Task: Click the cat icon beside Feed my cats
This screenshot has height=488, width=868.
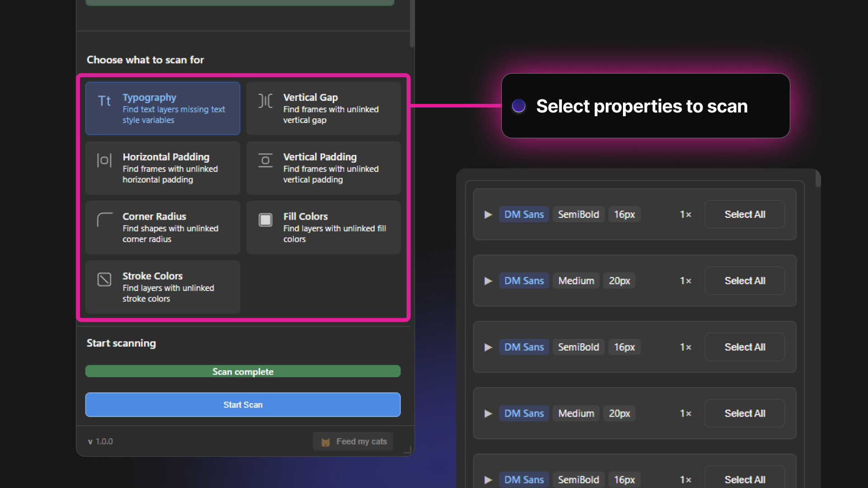Action: tap(325, 442)
